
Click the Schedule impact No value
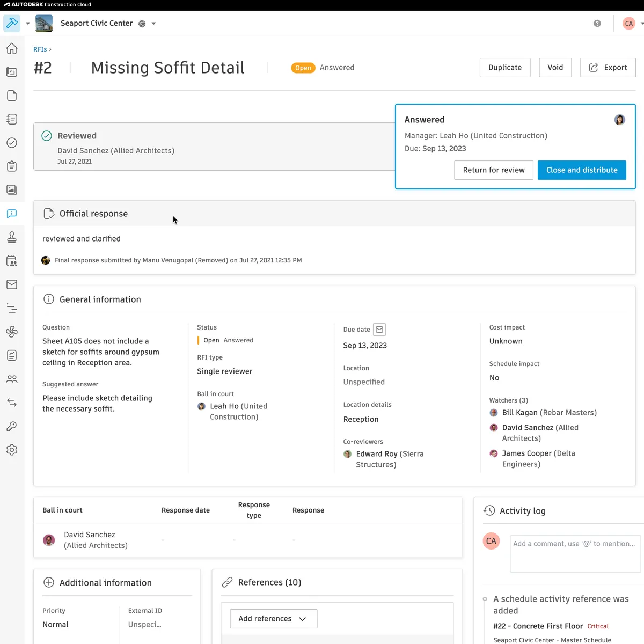[x=494, y=378]
